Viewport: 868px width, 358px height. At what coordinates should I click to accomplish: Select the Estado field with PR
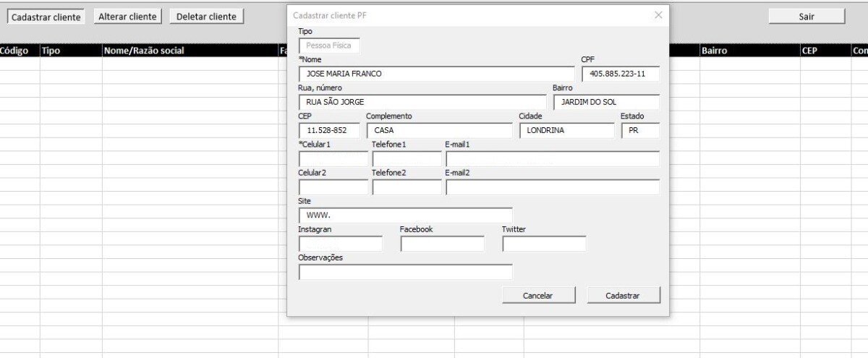(640, 131)
